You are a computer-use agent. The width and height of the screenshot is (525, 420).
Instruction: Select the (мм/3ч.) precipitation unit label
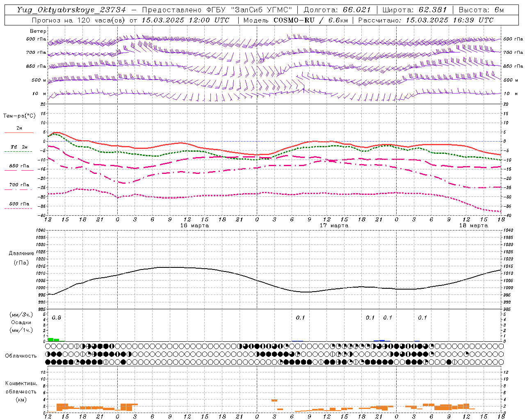pos(21,315)
